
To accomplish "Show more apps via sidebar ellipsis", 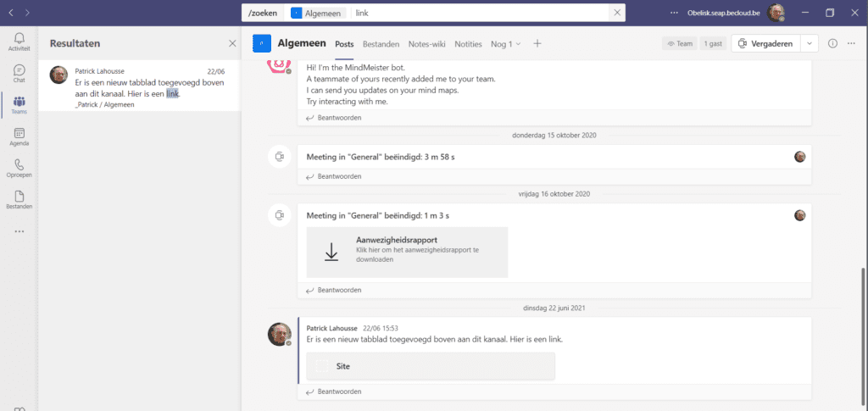I will click(x=19, y=231).
